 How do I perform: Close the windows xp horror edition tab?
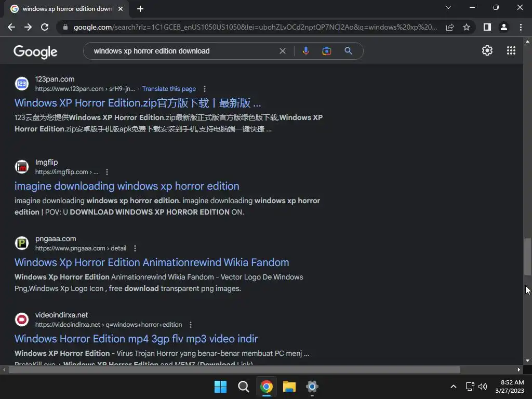coord(121,9)
